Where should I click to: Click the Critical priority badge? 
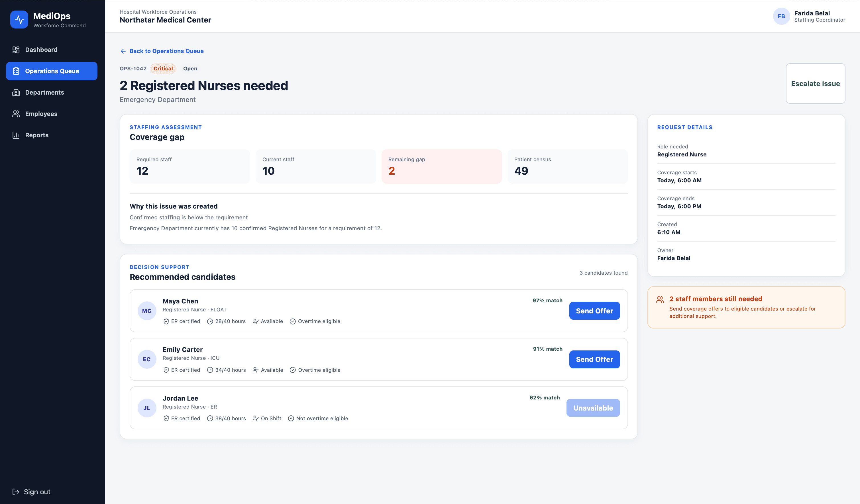(163, 69)
